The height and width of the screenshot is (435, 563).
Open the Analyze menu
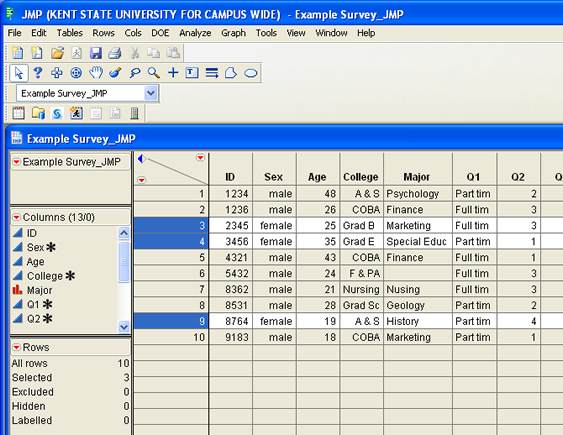pos(195,33)
